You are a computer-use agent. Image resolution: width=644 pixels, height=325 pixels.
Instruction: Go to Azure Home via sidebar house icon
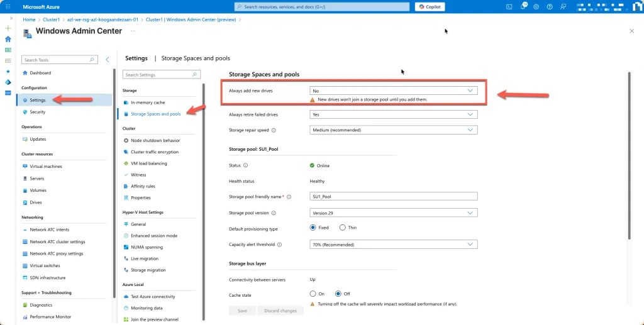[x=8, y=39]
